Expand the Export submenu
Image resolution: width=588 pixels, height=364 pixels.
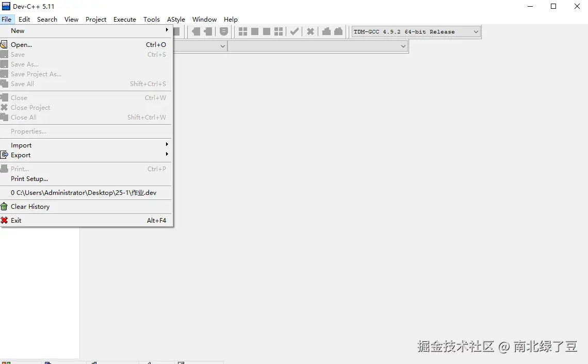click(x=86, y=155)
